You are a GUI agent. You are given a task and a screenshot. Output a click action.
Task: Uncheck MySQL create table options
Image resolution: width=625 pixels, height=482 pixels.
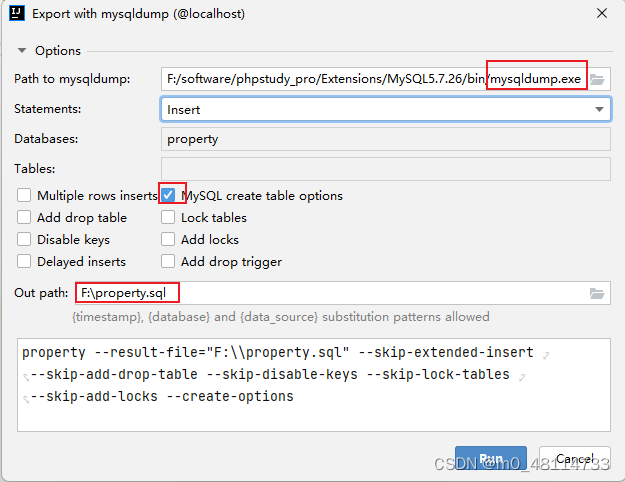coord(168,195)
